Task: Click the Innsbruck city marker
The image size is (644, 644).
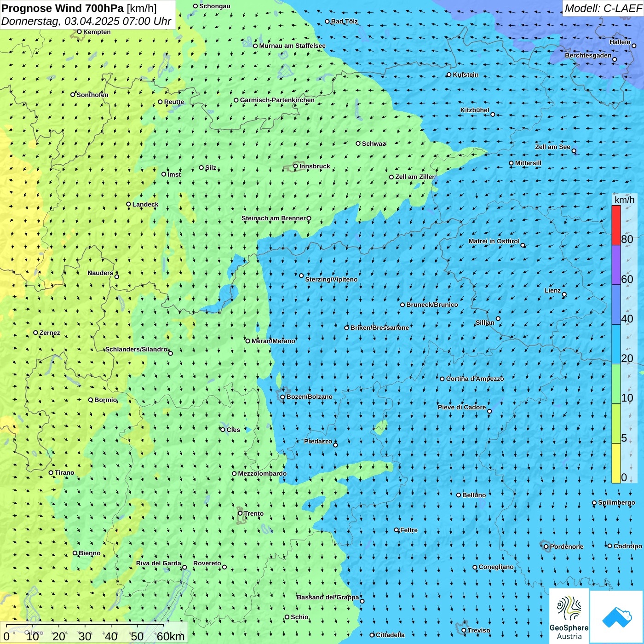Action: coord(296,166)
